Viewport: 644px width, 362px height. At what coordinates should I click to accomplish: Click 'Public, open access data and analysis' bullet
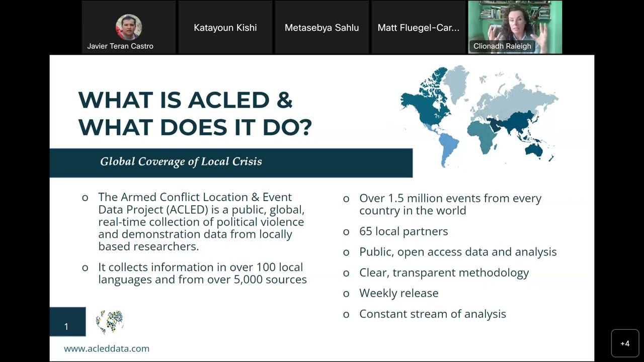(x=458, y=252)
